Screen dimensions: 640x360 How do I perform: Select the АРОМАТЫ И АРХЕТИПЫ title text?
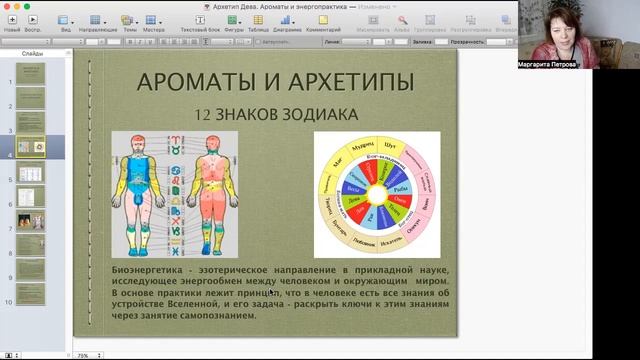pos(276,82)
